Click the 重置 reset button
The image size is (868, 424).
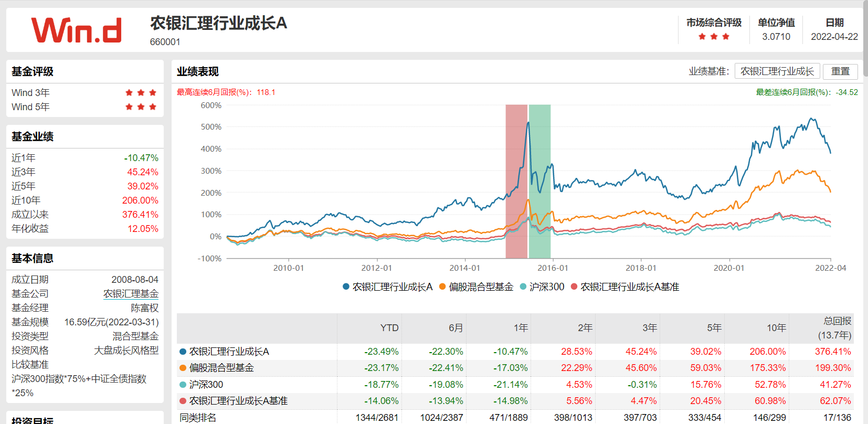[x=840, y=71]
